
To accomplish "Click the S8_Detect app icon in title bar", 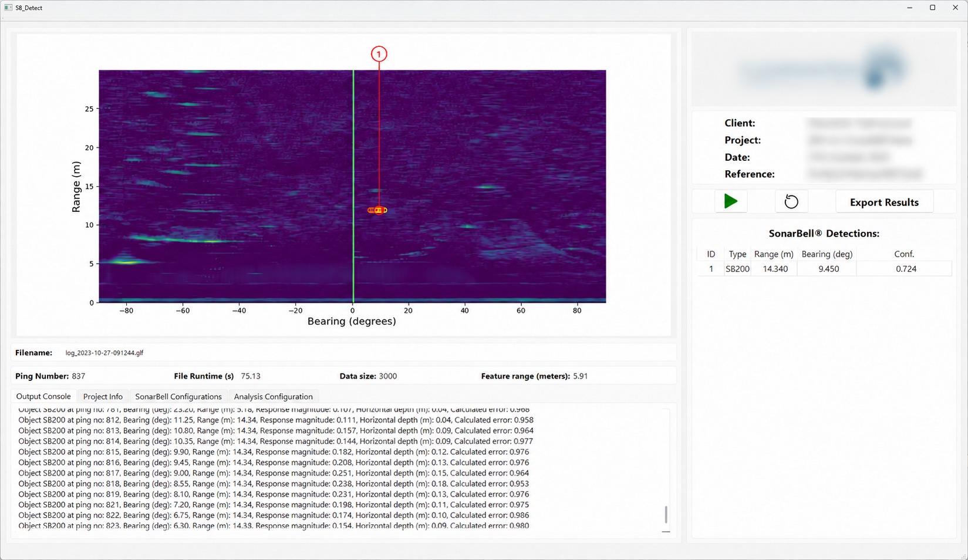I will pyautogui.click(x=8, y=8).
